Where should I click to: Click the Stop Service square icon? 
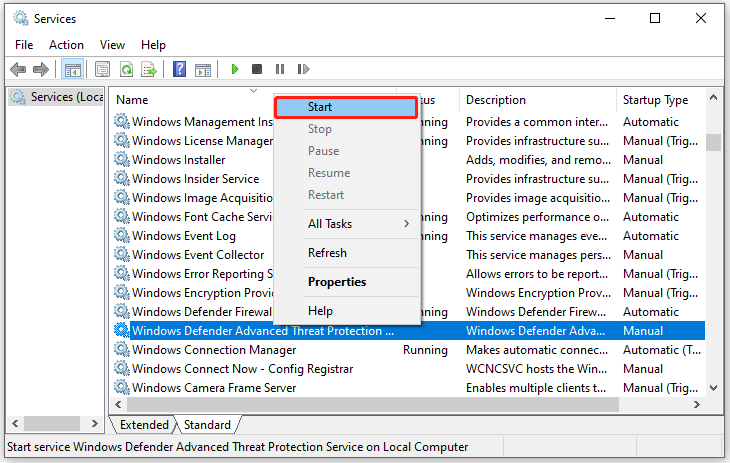coord(257,69)
